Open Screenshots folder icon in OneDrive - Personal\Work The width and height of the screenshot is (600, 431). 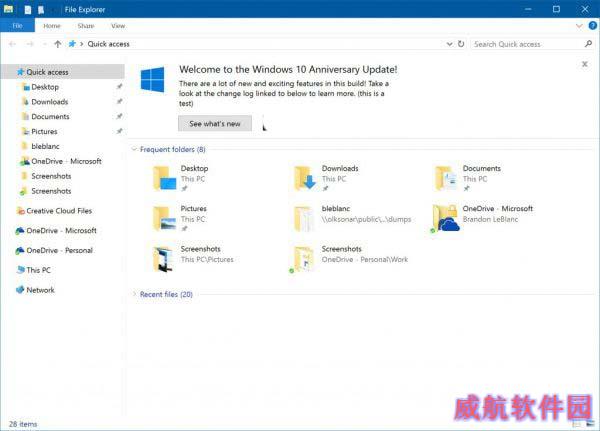(x=302, y=259)
